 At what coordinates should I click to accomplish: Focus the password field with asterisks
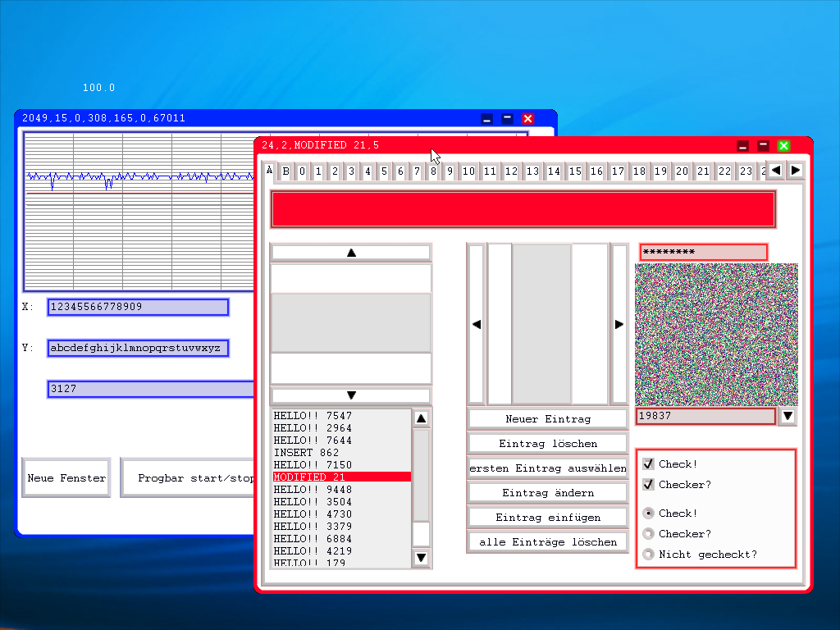coord(703,252)
